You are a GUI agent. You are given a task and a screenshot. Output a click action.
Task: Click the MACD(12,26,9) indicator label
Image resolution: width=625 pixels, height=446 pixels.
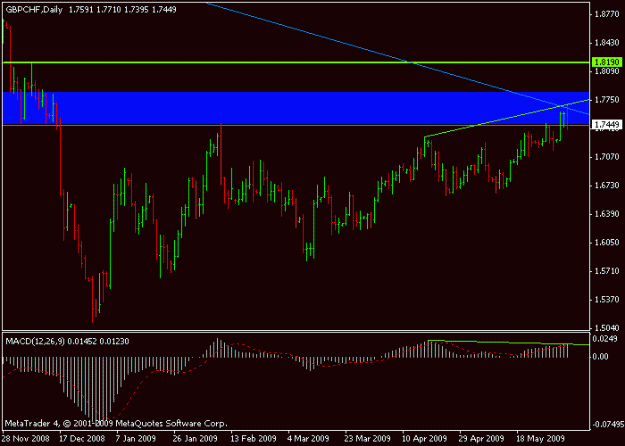coord(35,342)
